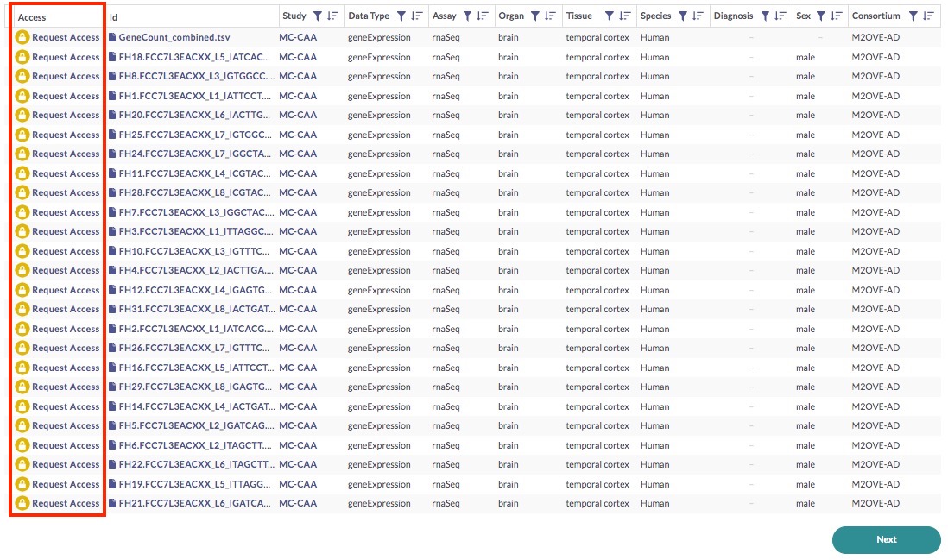This screenshot has width=948, height=560.
Task: Sort the table by Consortium
Action: [928, 16]
